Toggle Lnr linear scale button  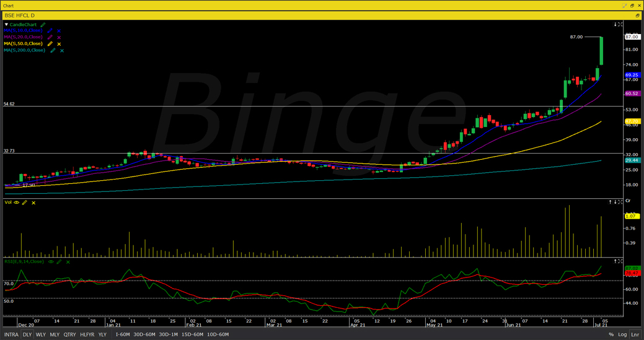[635, 334]
